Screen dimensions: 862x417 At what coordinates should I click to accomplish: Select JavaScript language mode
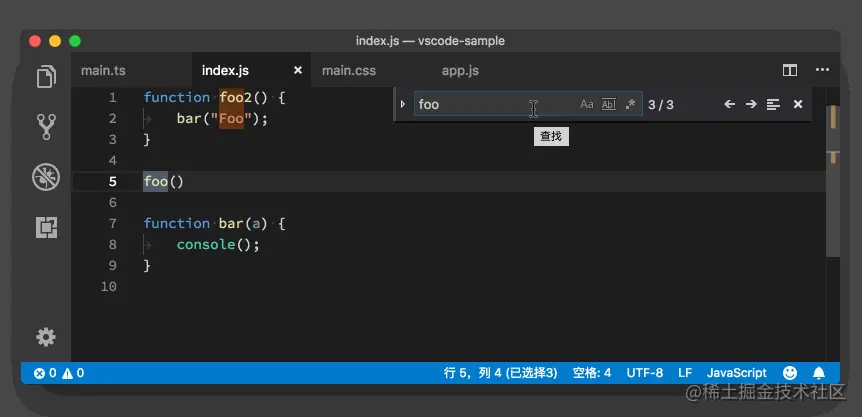point(737,373)
